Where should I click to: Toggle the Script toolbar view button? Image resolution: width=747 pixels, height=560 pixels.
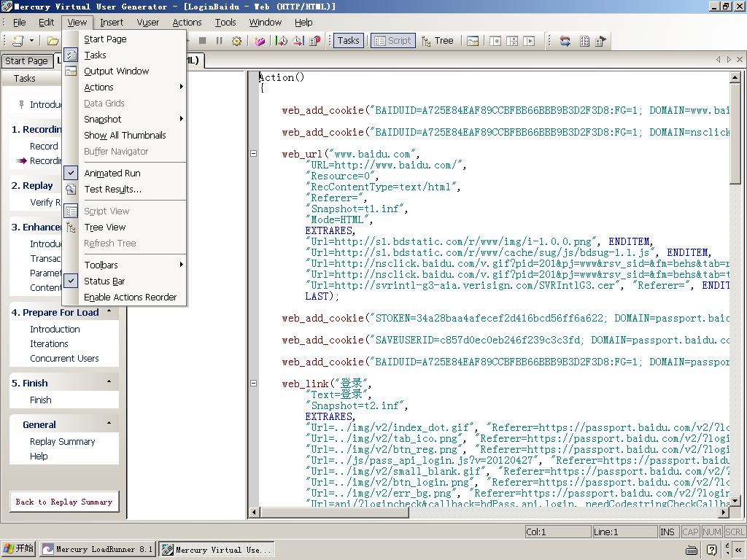pyautogui.click(x=393, y=41)
